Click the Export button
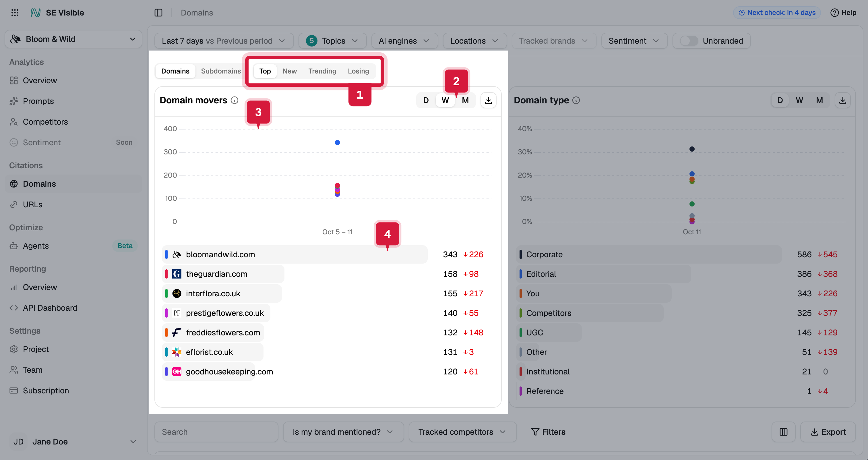 828,432
